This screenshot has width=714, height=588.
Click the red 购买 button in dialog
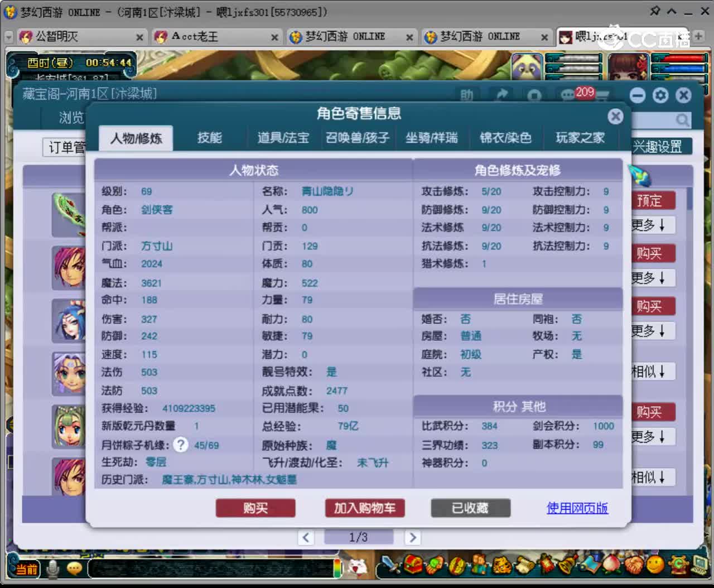(255, 508)
